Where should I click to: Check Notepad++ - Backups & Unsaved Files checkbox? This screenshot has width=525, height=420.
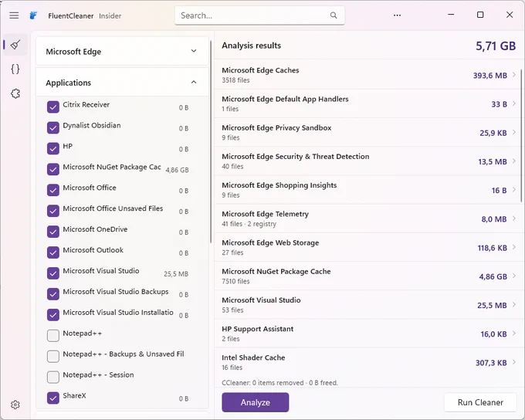coord(53,357)
